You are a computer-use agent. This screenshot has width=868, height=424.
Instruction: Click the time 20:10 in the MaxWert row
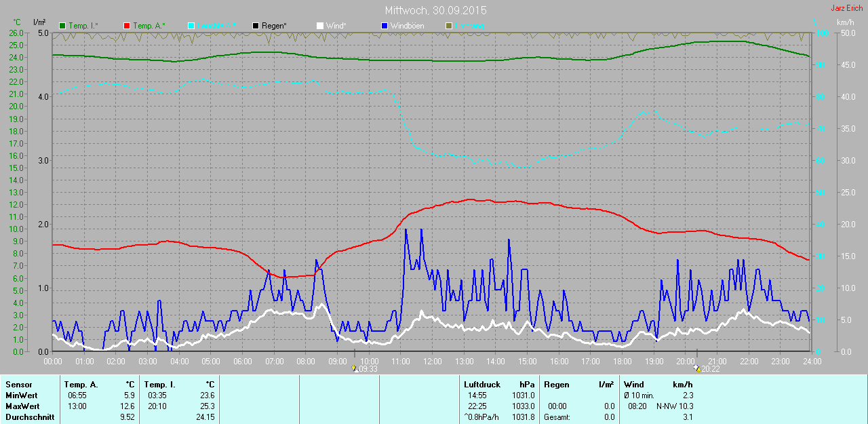coord(157,406)
